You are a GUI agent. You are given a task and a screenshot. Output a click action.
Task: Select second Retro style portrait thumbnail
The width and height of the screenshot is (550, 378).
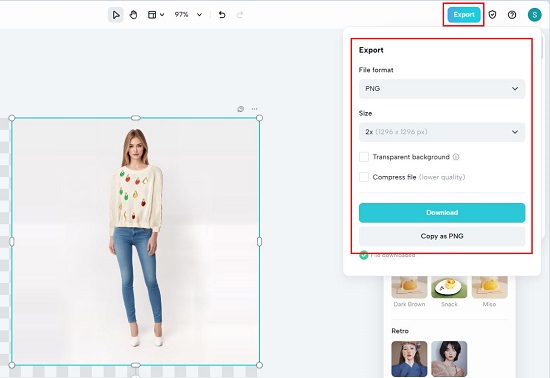tap(449, 359)
